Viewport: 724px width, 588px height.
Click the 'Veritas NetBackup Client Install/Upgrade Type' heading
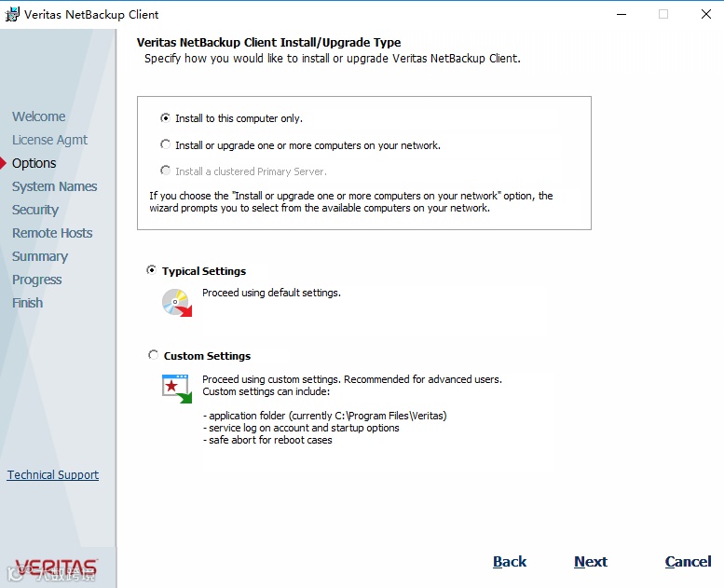point(268,43)
